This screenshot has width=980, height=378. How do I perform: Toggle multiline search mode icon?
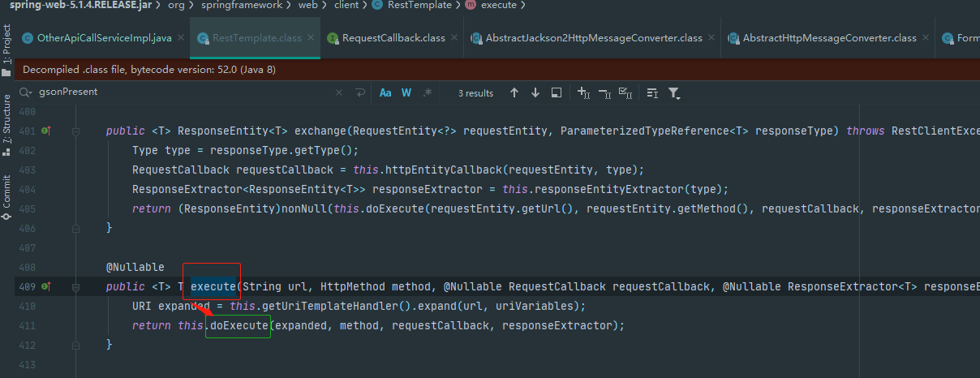652,92
